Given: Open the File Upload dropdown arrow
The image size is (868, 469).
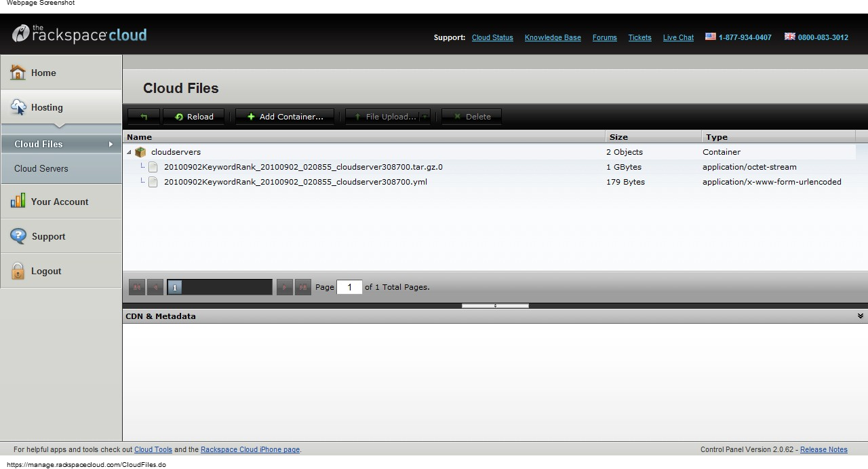Looking at the screenshot, I should 425,117.
